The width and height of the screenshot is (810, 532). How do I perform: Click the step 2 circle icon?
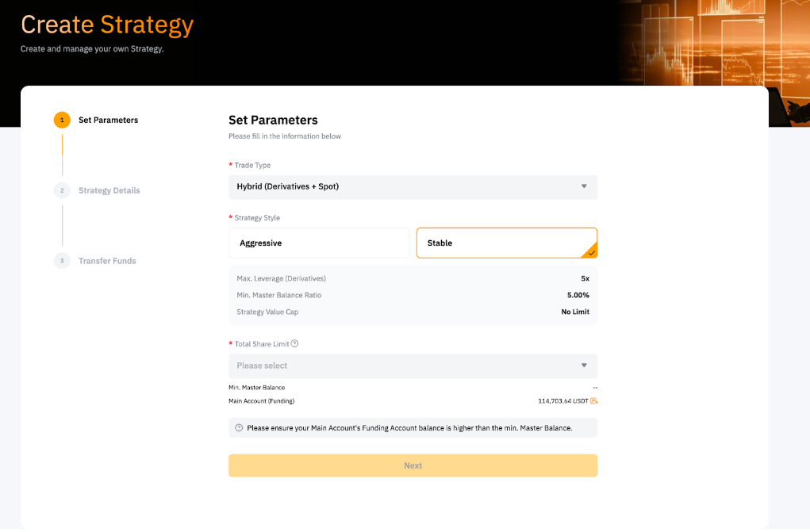(62, 190)
